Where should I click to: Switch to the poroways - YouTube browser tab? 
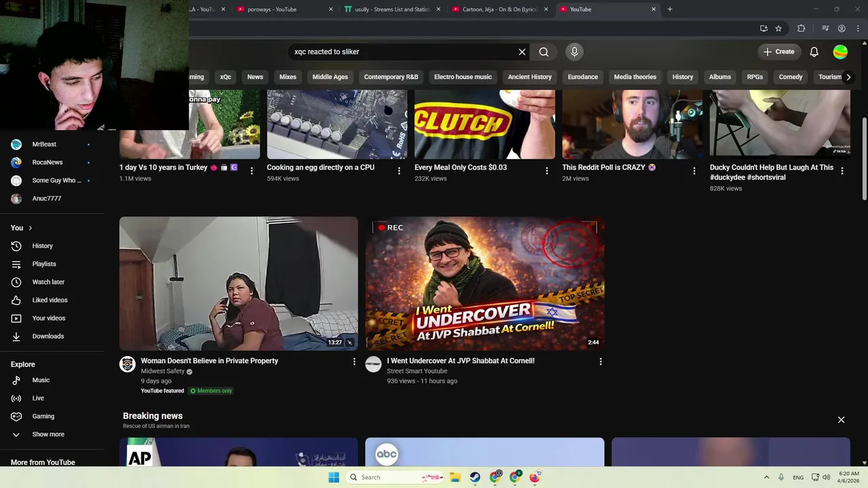[x=285, y=9]
